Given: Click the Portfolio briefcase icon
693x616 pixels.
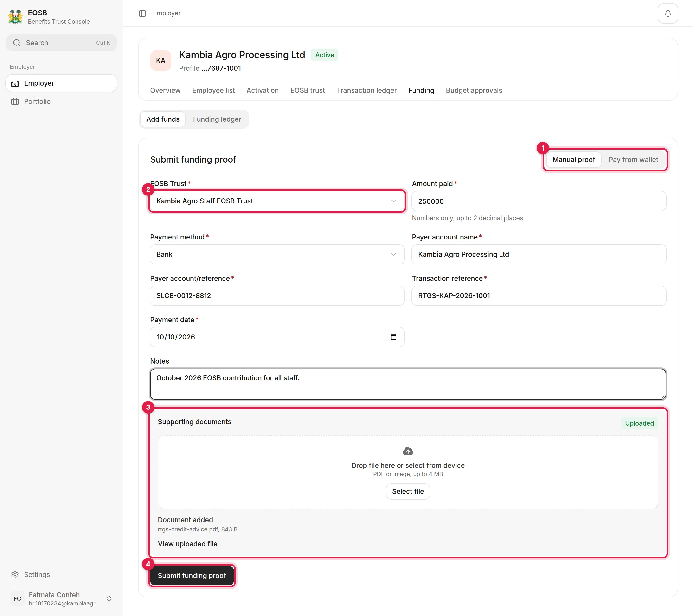Looking at the screenshot, I should point(15,101).
